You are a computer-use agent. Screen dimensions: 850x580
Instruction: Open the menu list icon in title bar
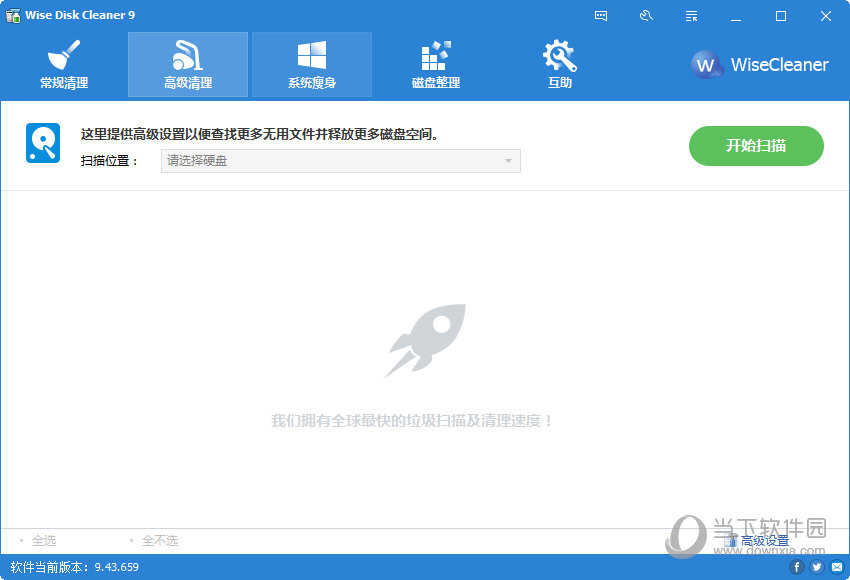[x=691, y=16]
